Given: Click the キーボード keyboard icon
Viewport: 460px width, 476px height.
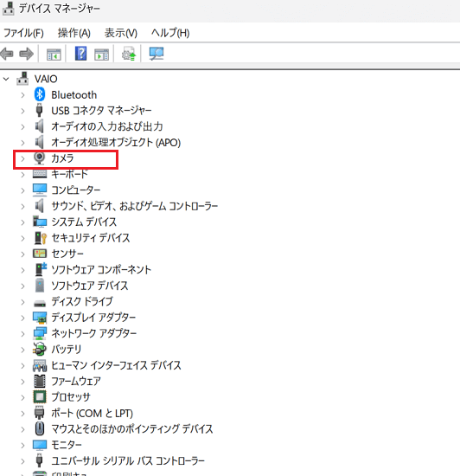Looking at the screenshot, I should (x=40, y=174).
